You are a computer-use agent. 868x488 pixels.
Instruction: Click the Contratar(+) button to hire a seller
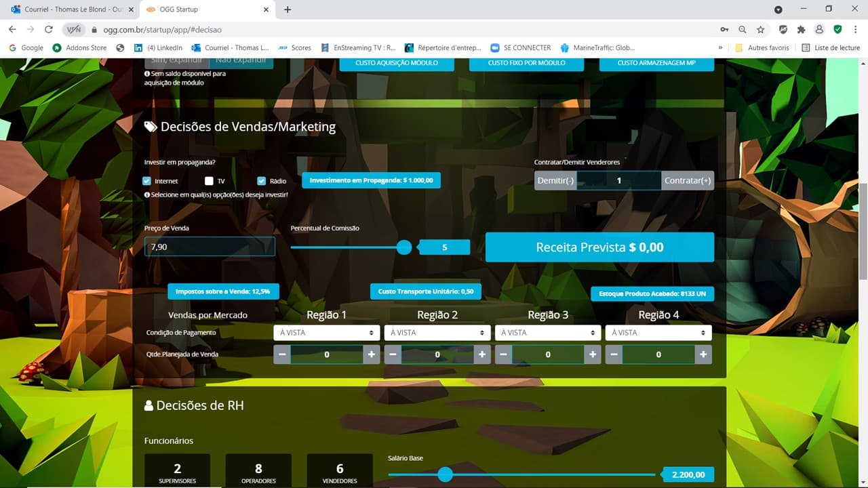pyautogui.click(x=688, y=180)
